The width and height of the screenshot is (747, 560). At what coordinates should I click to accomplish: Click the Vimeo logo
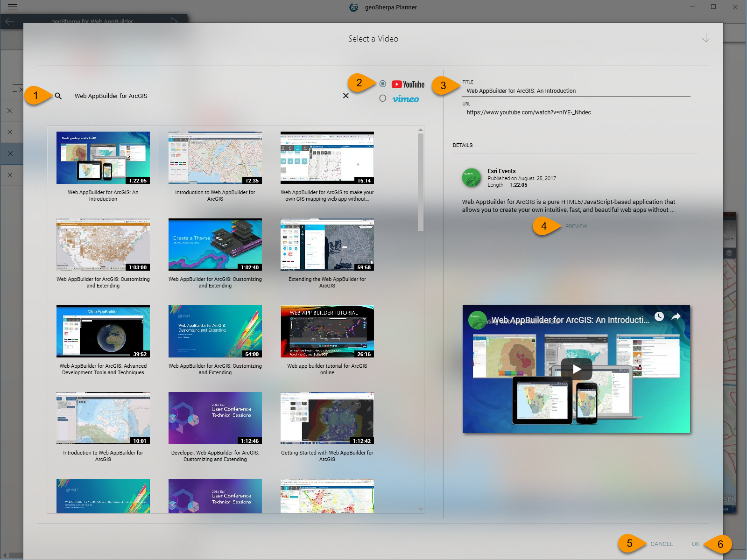click(406, 99)
